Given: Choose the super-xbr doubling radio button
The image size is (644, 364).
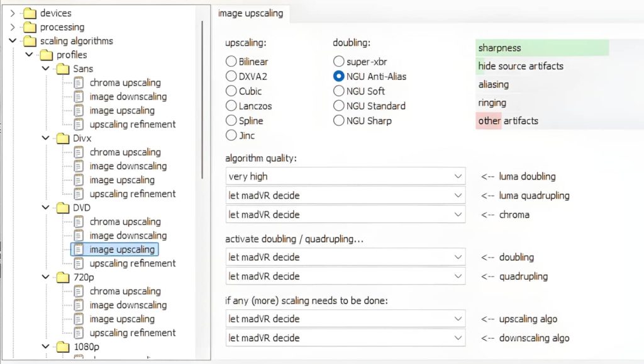Looking at the screenshot, I should [339, 62].
